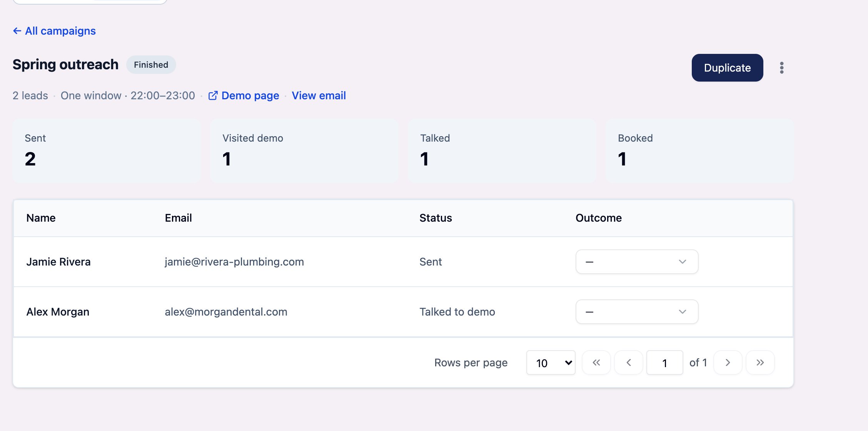Select the Jamie Rivera name cell
868x431 pixels.
coord(58,262)
